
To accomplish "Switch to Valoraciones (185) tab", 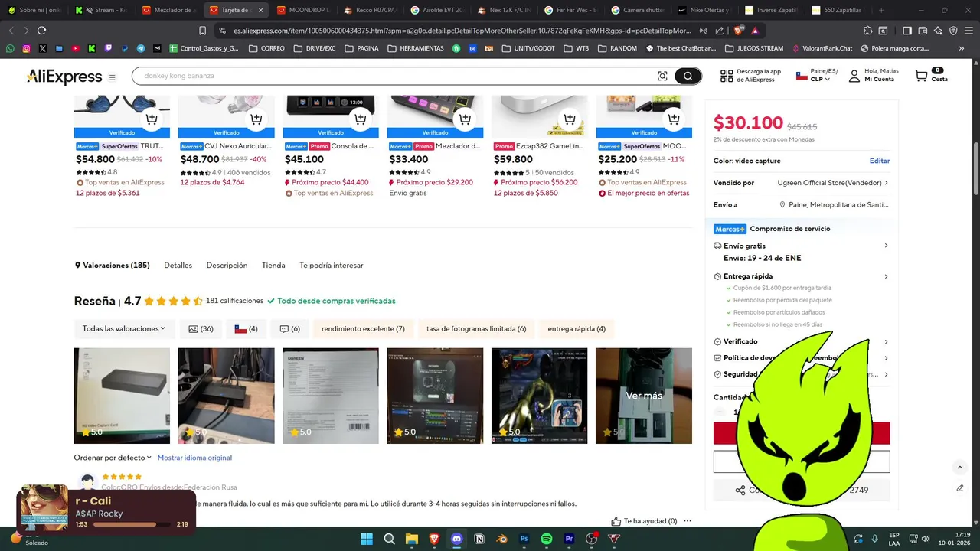I will click(x=113, y=266).
